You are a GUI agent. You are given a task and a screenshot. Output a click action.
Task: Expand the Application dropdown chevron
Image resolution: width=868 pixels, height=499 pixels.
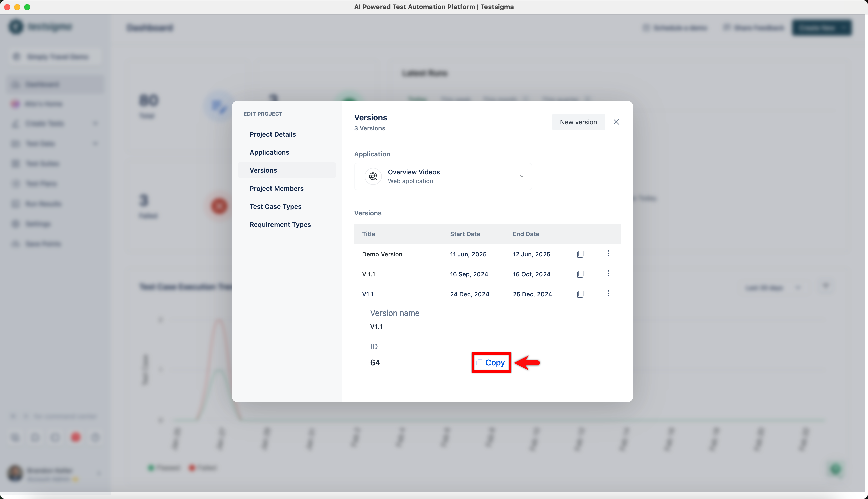click(521, 176)
